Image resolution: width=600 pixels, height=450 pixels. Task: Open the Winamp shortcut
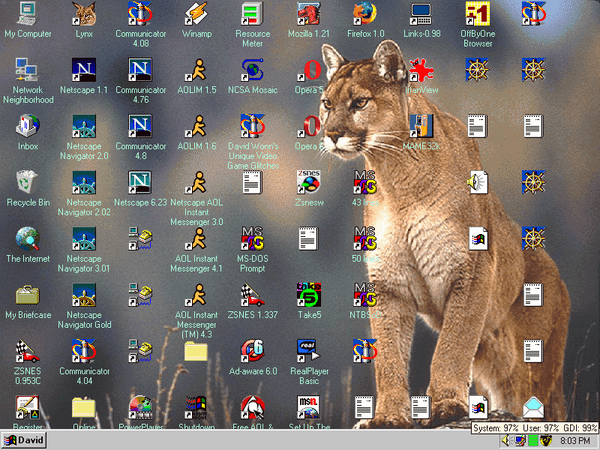(196, 14)
